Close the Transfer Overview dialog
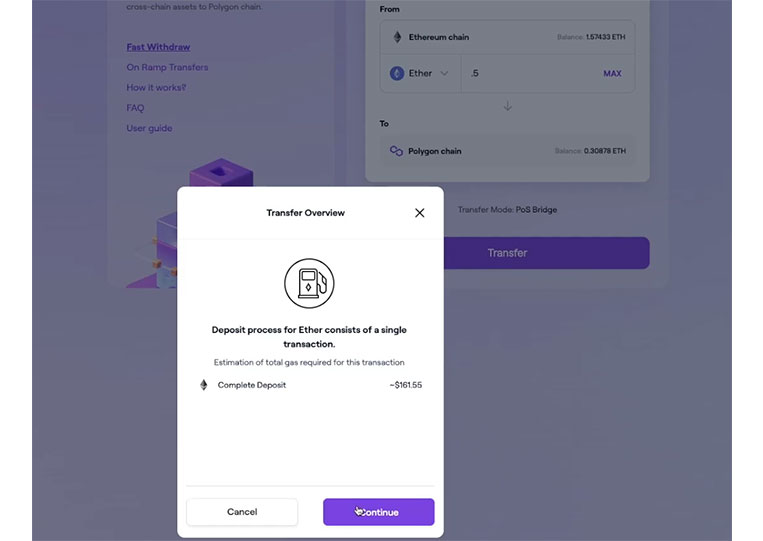 (419, 213)
